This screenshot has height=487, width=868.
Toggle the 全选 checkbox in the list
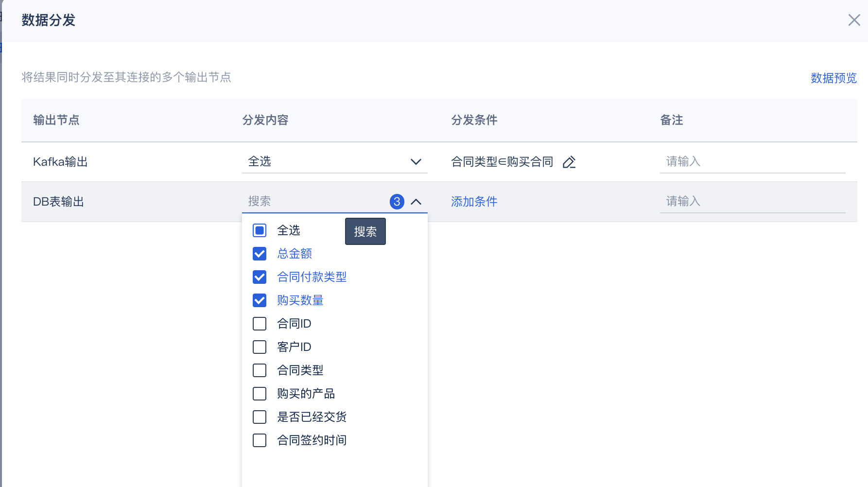260,230
